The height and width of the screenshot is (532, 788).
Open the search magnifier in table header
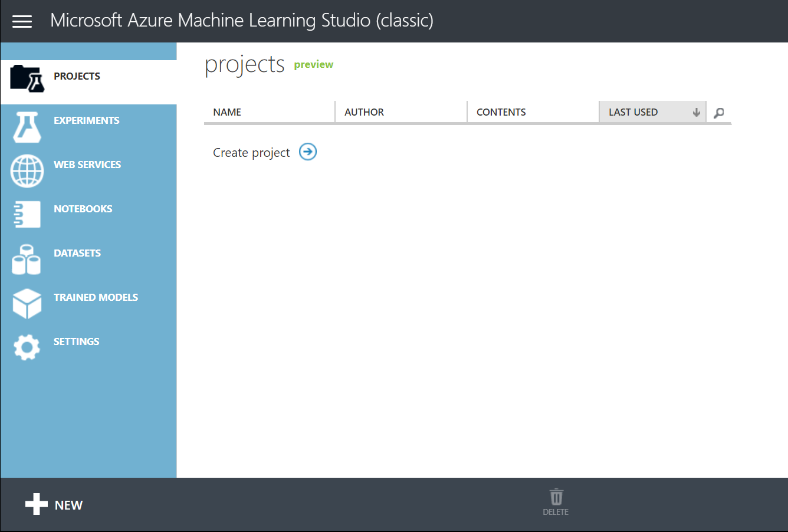(718, 113)
